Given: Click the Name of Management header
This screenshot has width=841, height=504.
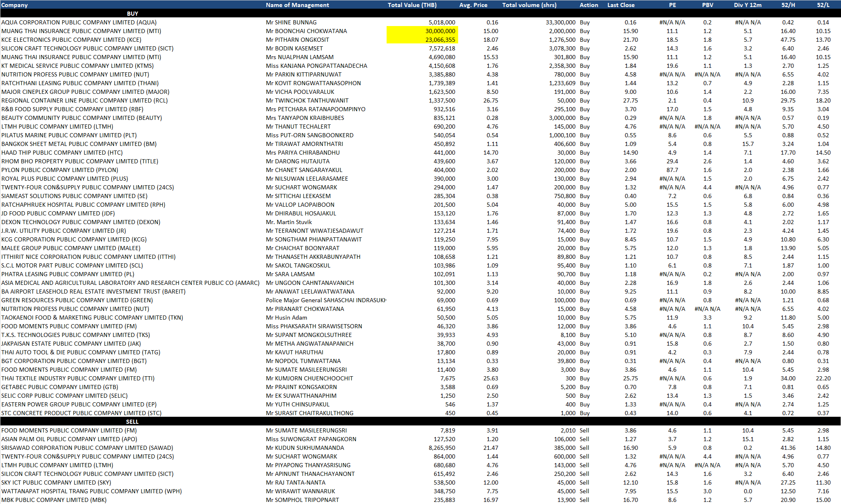Looking at the screenshot, I should click(297, 5).
